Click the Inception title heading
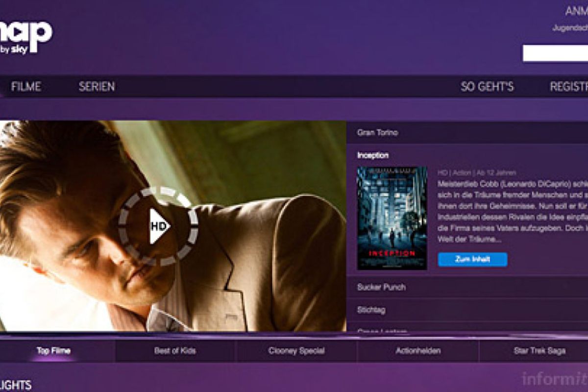588x392 pixels. point(373,155)
